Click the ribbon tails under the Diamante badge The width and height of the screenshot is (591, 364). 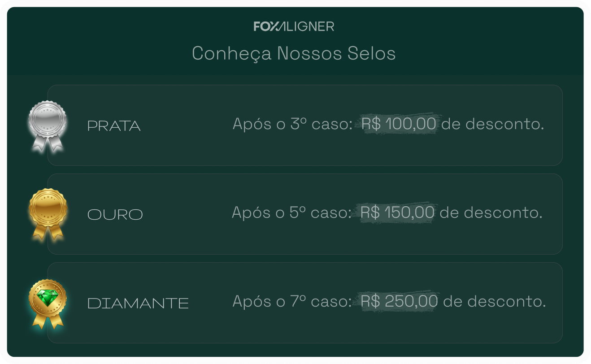pyautogui.click(x=48, y=320)
